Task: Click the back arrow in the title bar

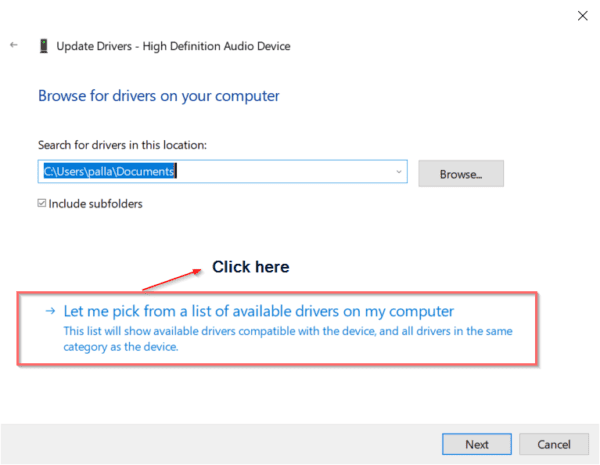Action: click(x=14, y=46)
